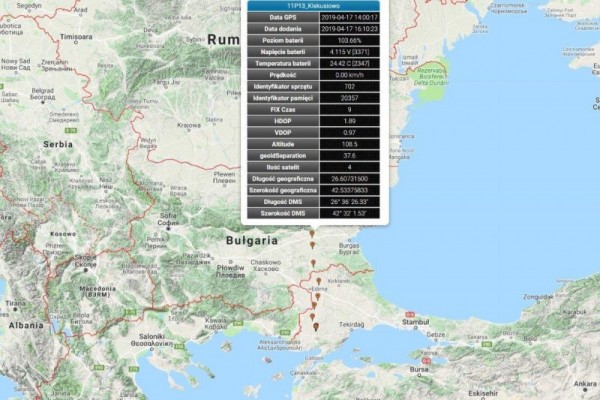600x400 pixels.
Task: Click the Altitude label cell
Action: 283,144
